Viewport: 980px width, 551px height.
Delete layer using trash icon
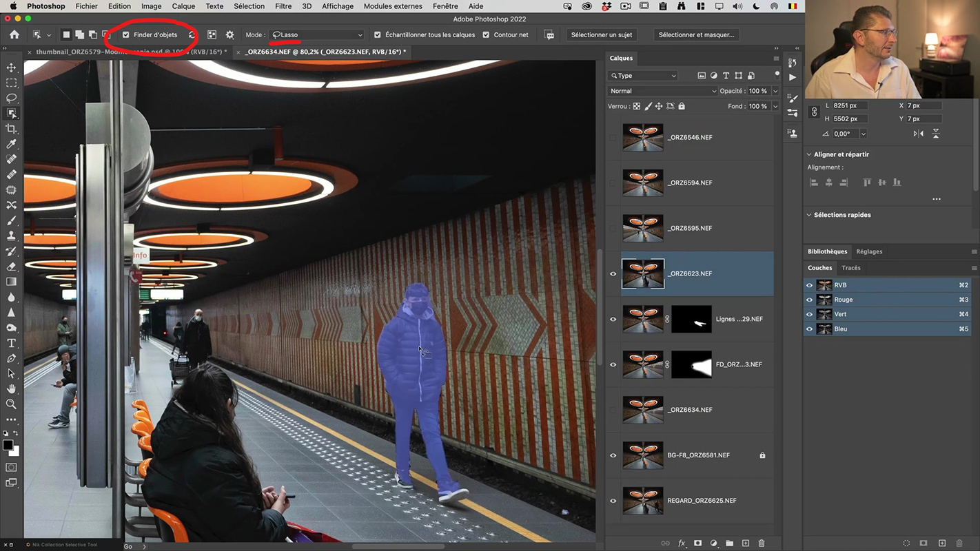click(762, 543)
